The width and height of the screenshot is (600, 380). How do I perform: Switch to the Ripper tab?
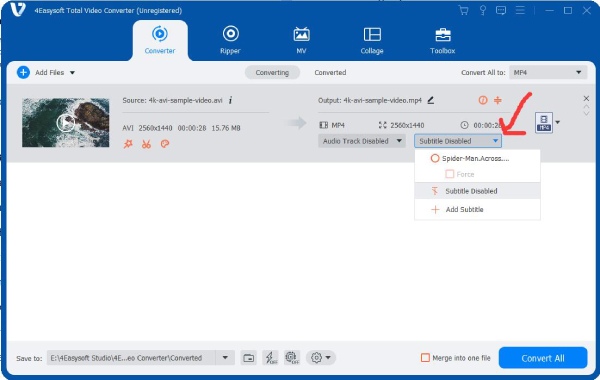click(230, 41)
